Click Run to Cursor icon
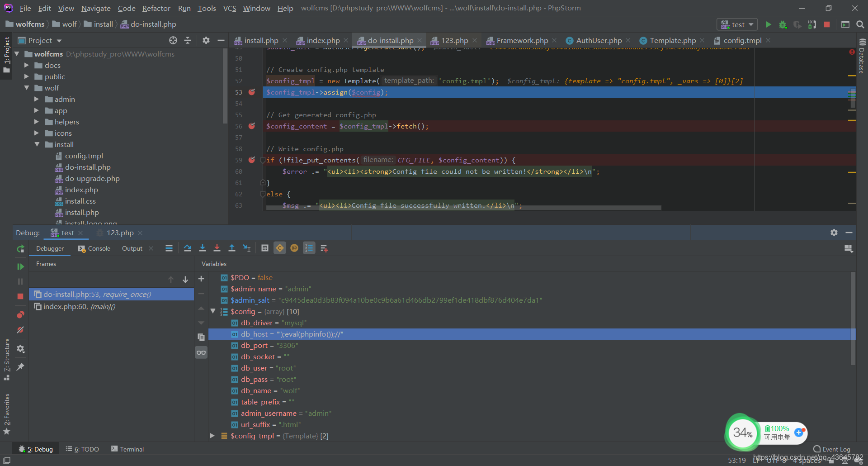Viewport: 868px width, 466px height. (x=247, y=248)
